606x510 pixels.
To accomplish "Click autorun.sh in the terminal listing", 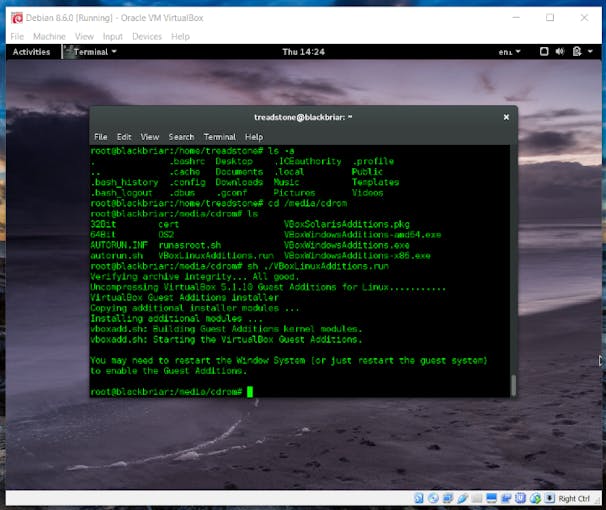I will pos(117,256).
